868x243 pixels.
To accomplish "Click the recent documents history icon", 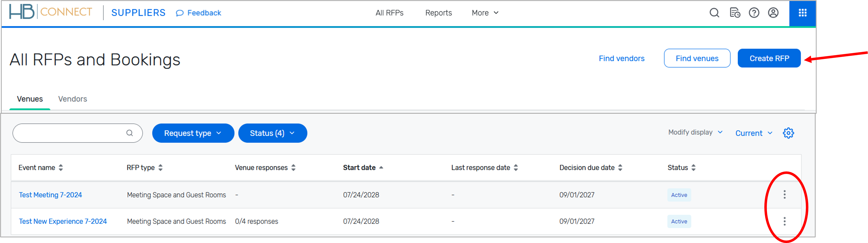I will coord(735,13).
